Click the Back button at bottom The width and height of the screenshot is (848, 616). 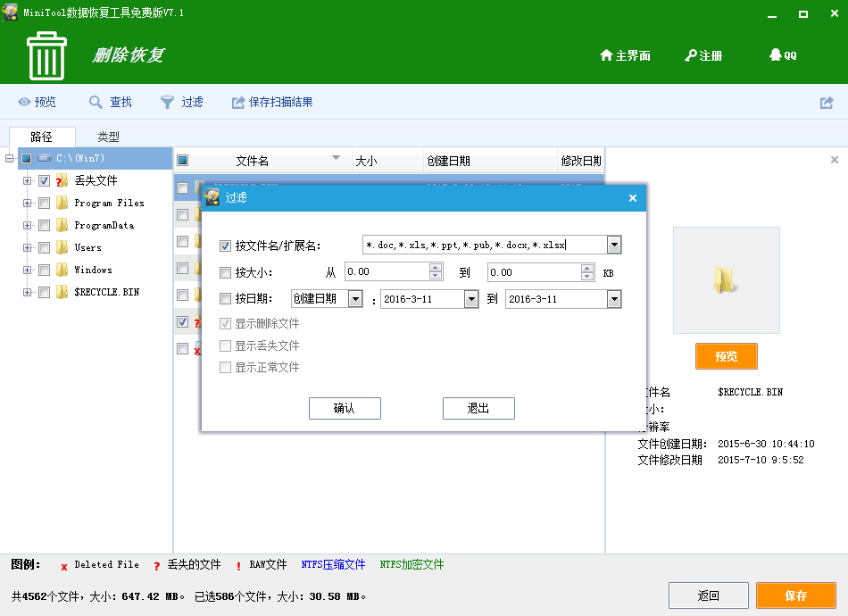(709, 595)
